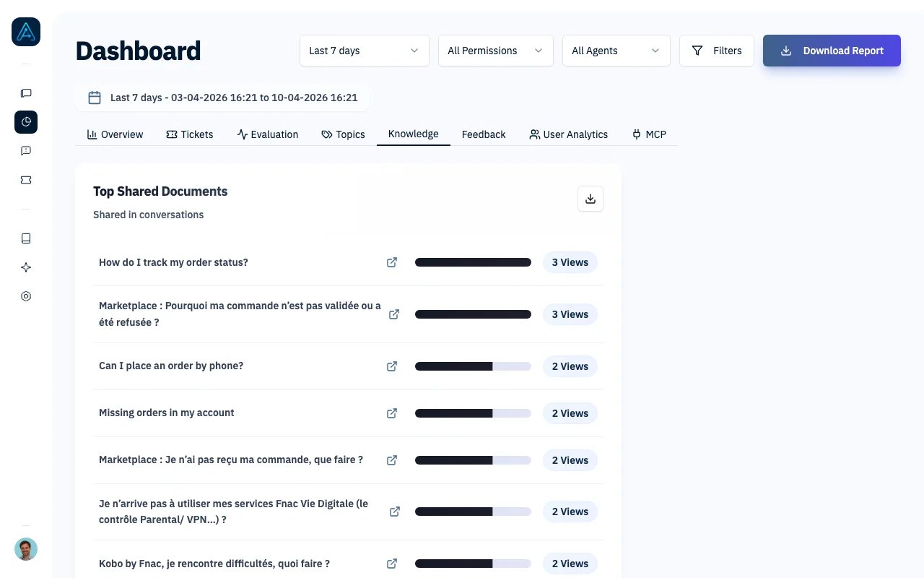Open external link for 'How do I track my order status?'

tap(392, 262)
